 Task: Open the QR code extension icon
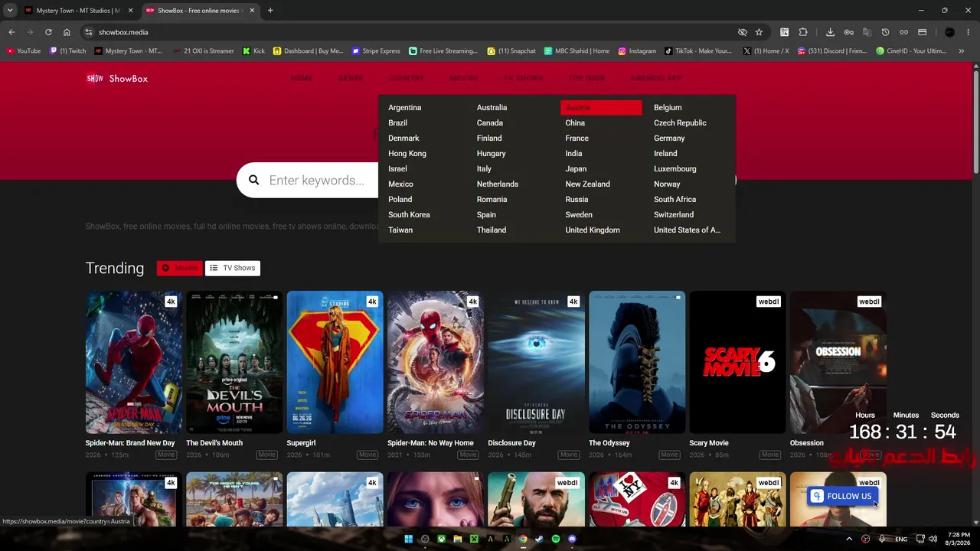point(785,32)
